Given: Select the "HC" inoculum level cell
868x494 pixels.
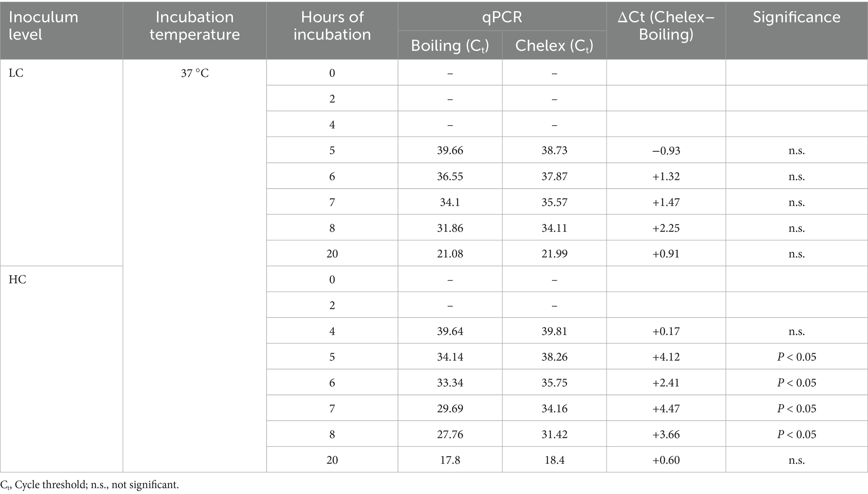Looking at the screenshot, I should pos(18,280).
